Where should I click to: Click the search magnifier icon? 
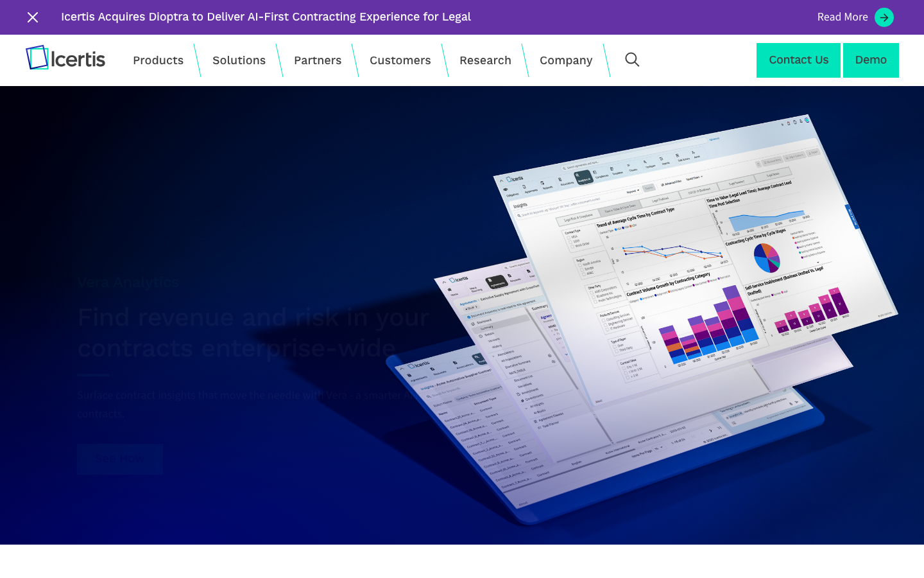pyautogui.click(x=632, y=60)
